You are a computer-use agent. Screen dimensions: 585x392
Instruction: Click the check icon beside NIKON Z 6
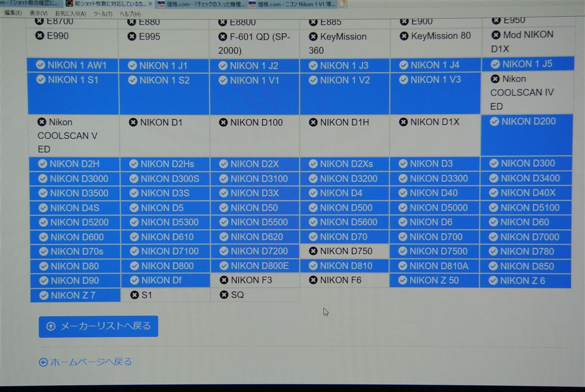coord(493,281)
